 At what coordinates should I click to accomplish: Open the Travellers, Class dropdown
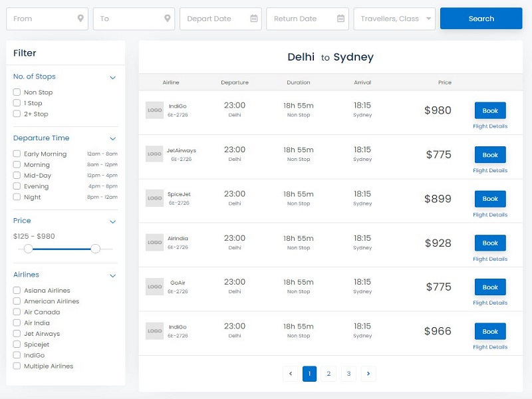pyautogui.click(x=394, y=19)
